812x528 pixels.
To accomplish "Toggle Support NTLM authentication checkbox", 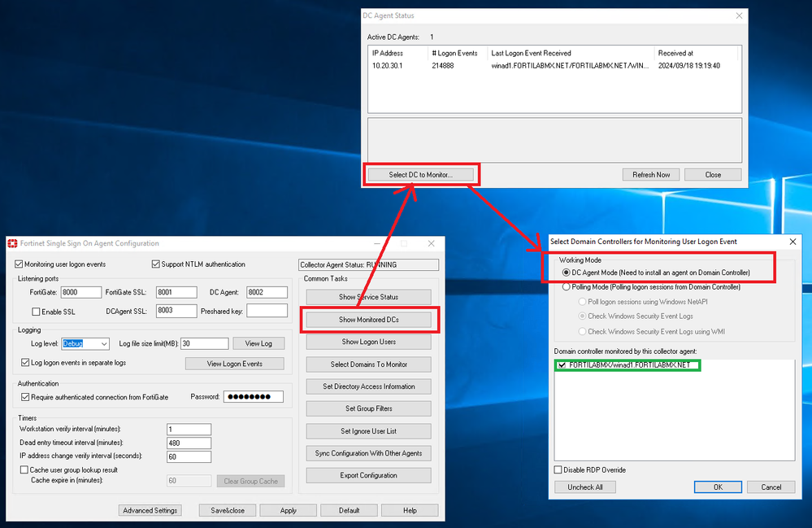I will (x=155, y=264).
